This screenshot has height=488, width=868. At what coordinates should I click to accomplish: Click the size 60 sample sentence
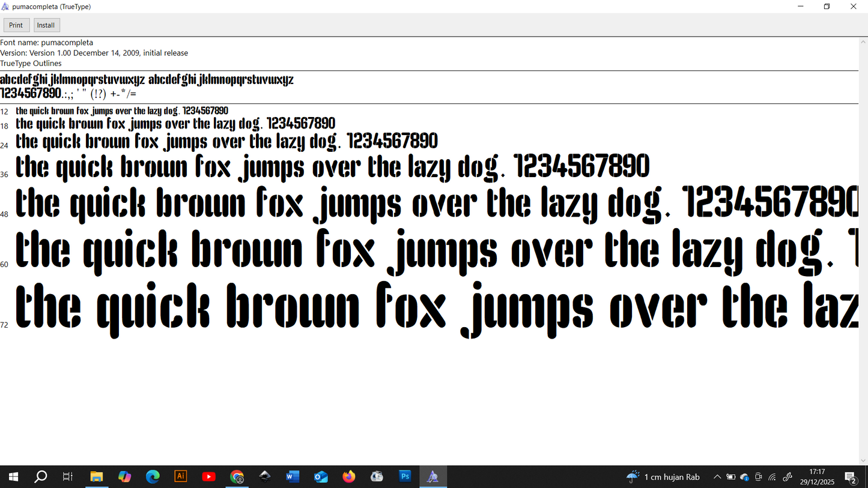437,252
